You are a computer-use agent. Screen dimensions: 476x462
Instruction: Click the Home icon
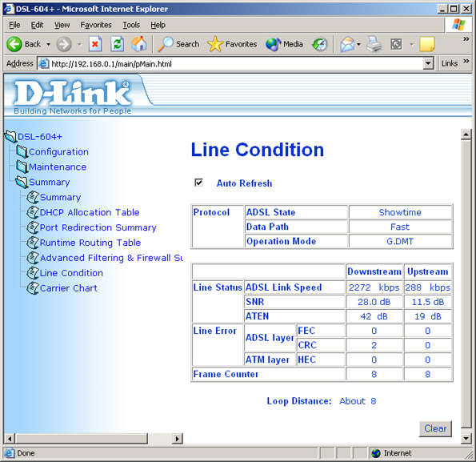point(139,44)
